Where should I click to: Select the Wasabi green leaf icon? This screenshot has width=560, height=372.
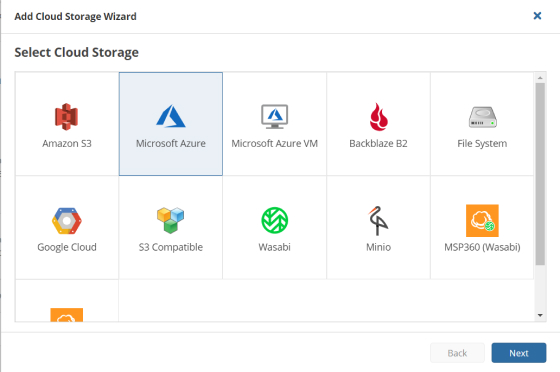tap(274, 220)
